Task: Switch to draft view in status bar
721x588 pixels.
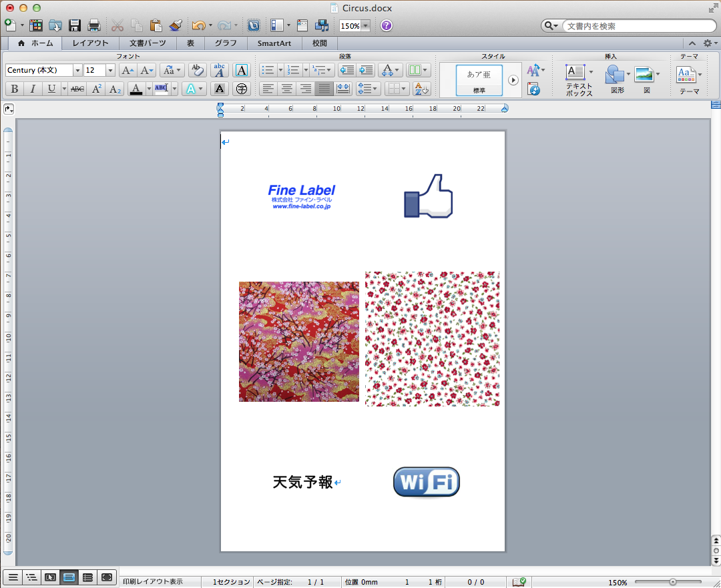Action: coord(13,577)
